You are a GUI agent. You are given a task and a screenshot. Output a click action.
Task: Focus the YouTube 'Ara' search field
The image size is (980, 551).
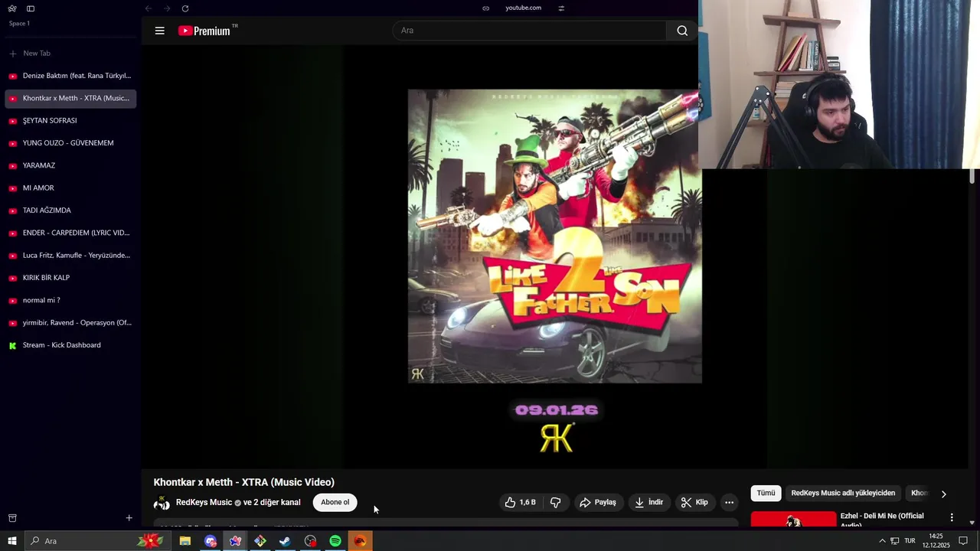530,31
